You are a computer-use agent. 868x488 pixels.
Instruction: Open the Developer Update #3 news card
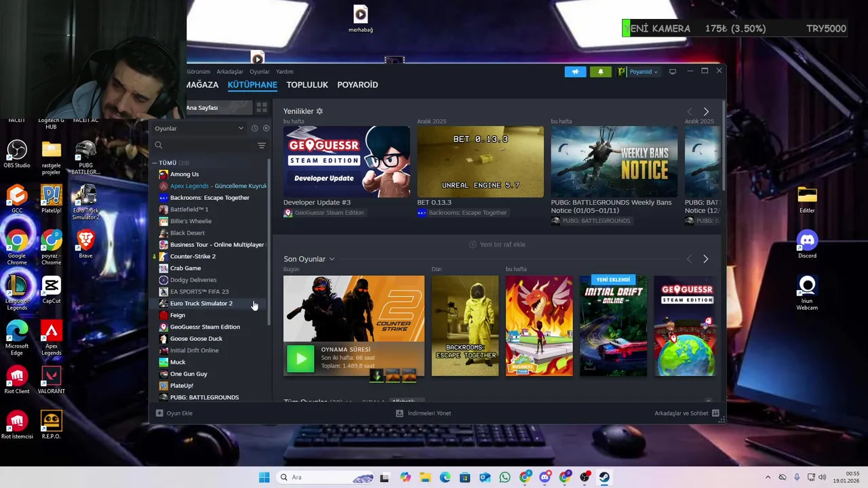347,162
